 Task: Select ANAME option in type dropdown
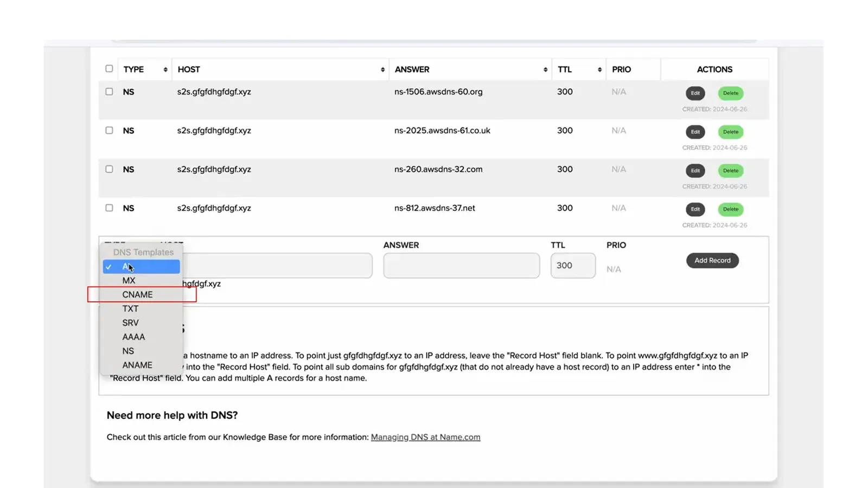click(141, 365)
